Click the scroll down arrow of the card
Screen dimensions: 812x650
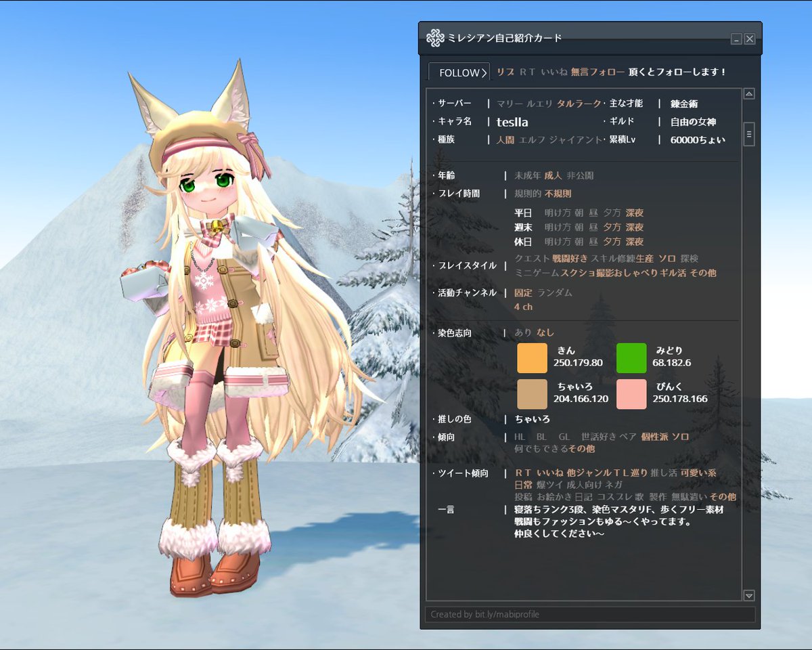click(x=749, y=595)
